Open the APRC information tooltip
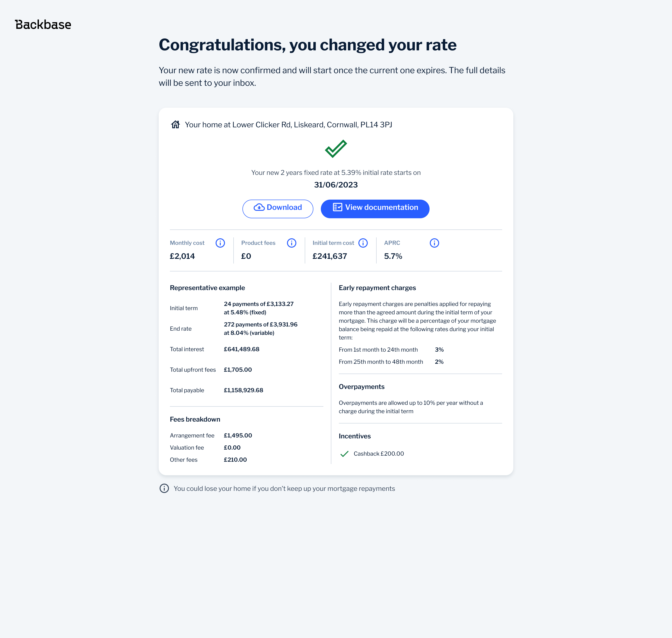The width and height of the screenshot is (672, 638). click(434, 243)
